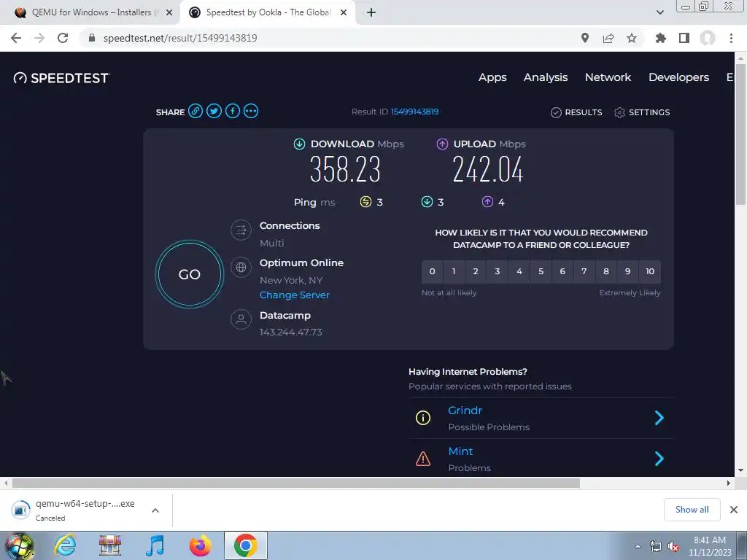The image size is (747, 560).
Task: Click the upload arrow icon beside UPLOAD
Action: pyautogui.click(x=442, y=144)
